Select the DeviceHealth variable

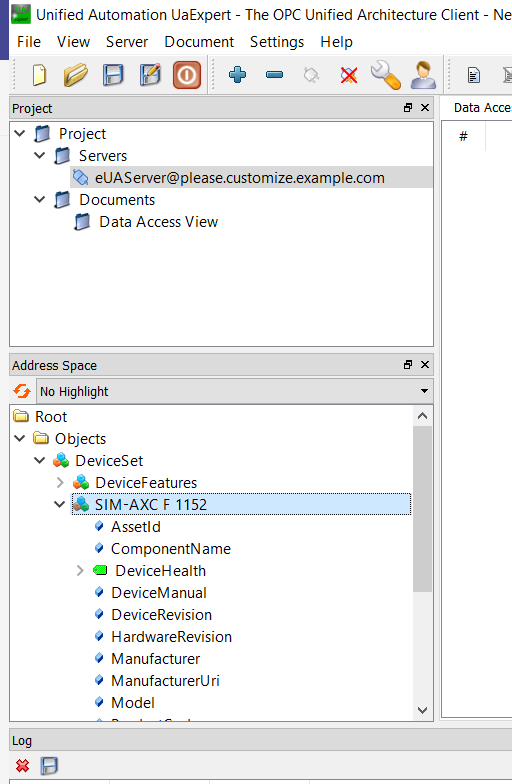point(160,570)
